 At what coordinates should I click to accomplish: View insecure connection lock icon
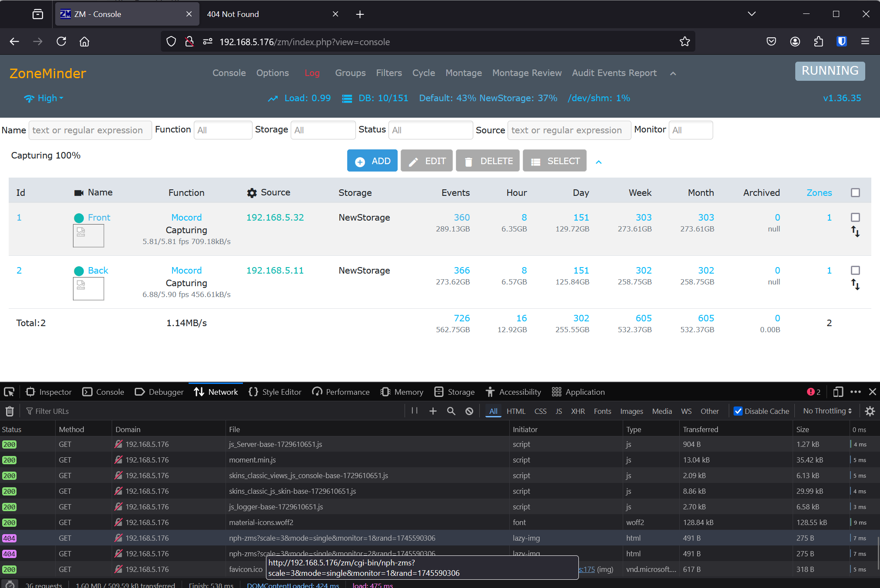189,42
